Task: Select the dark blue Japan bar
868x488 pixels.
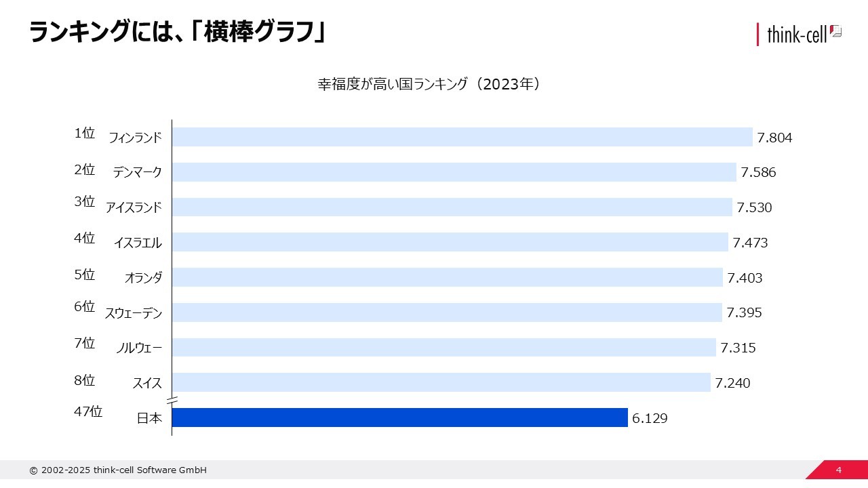Action: tap(399, 418)
